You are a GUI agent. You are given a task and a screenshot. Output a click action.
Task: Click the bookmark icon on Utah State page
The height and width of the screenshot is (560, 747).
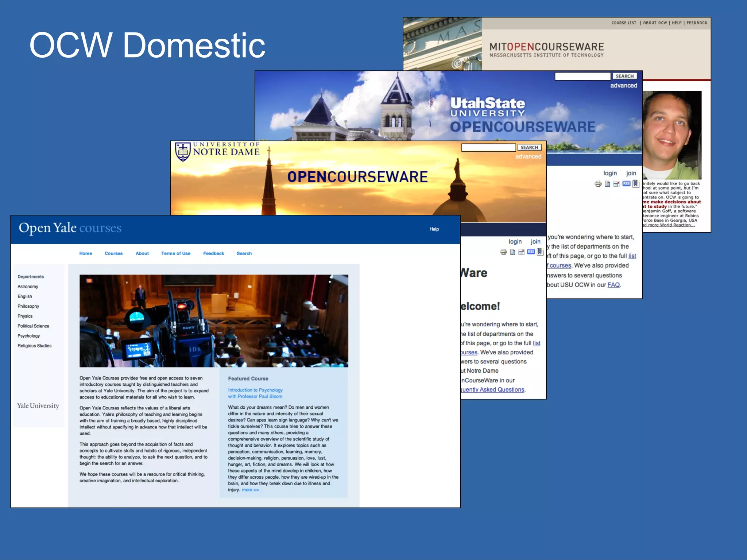click(x=636, y=183)
